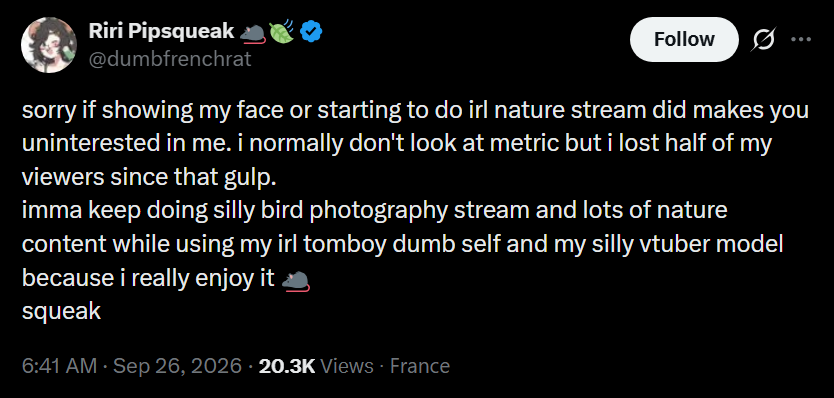Click the line 'viewers since that gulp.'
834x398 pixels.
[x=149, y=178]
